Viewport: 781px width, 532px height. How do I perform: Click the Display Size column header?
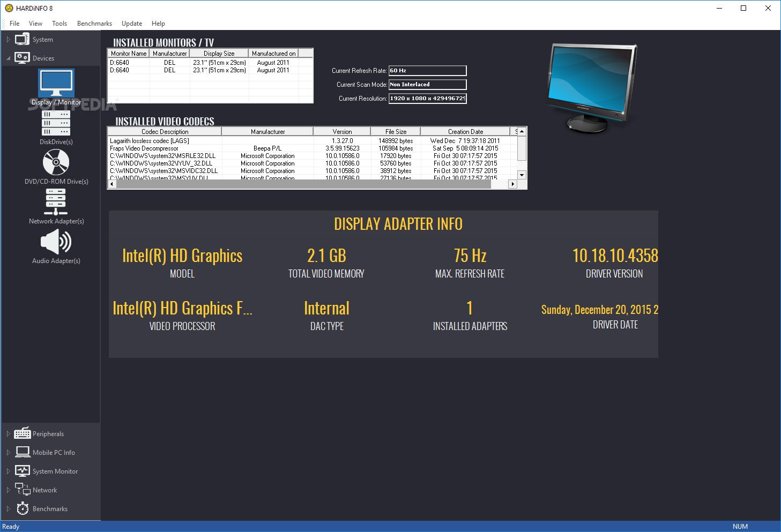coord(219,54)
